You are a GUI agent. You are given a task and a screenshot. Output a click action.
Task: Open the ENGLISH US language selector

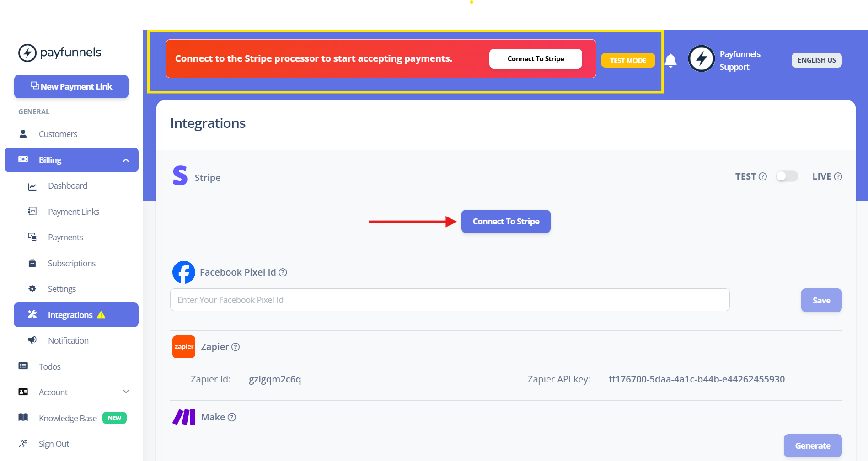tap(816, 60)
